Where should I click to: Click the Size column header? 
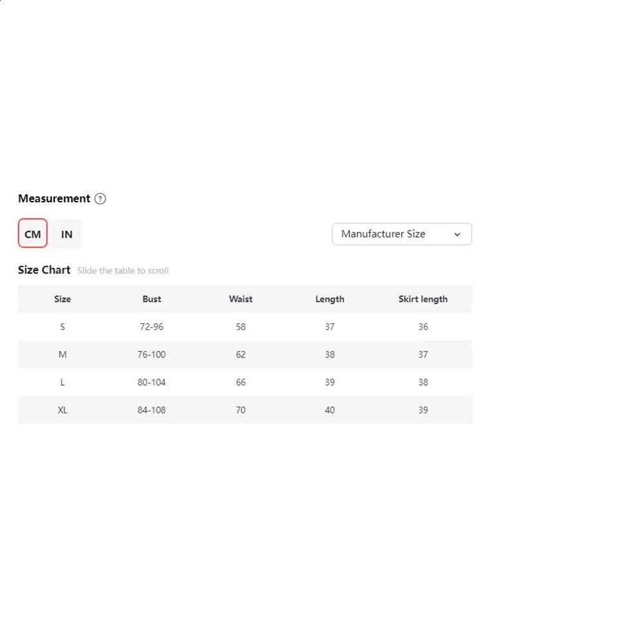[x=62, y=299]
